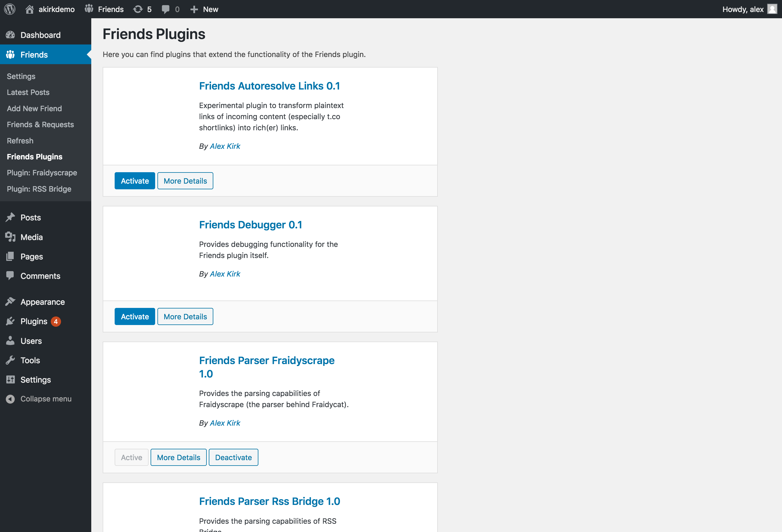The width and height of the screenshot is (782, 532).
Task: Click the Appearance paintbrush icon
Action: 11,302
